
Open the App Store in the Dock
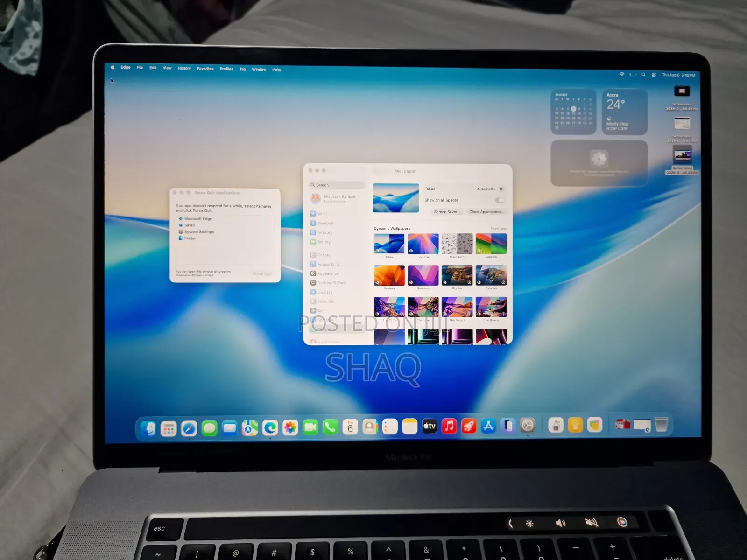point(488,426)
